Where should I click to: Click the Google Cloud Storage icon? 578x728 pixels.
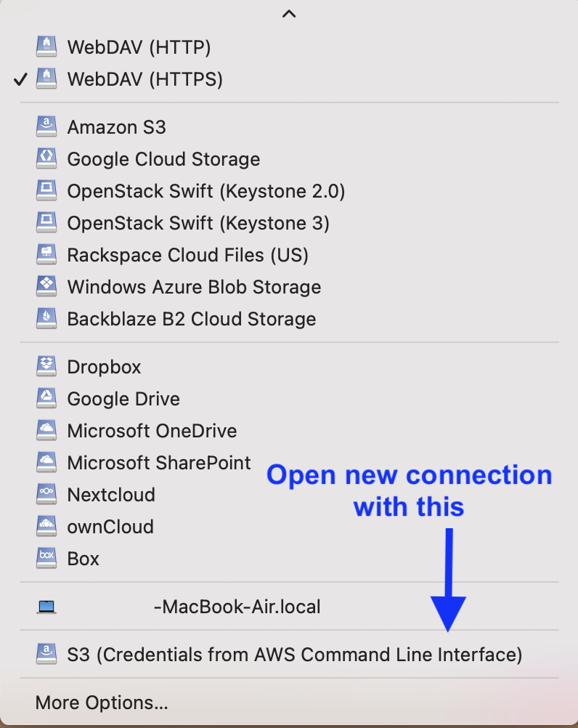[46, 159]
